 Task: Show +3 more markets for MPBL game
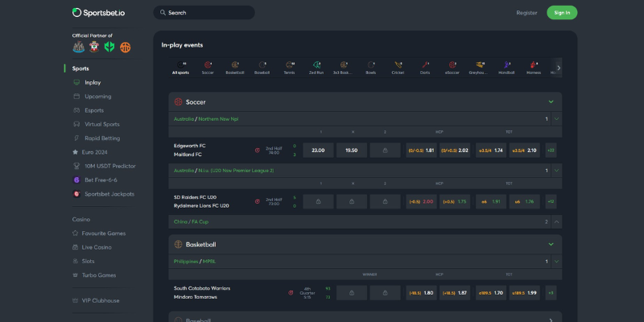click(551, 293)
